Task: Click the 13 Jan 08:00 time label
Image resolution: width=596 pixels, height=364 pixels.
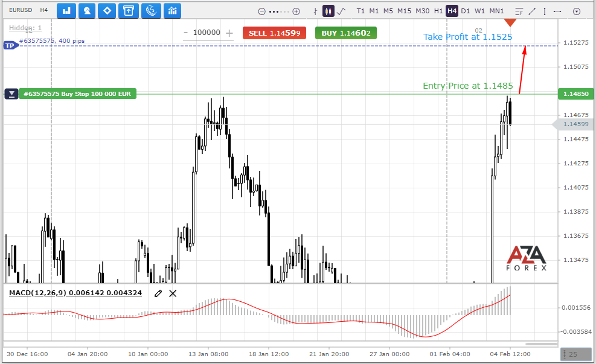Action: [208, 354]
